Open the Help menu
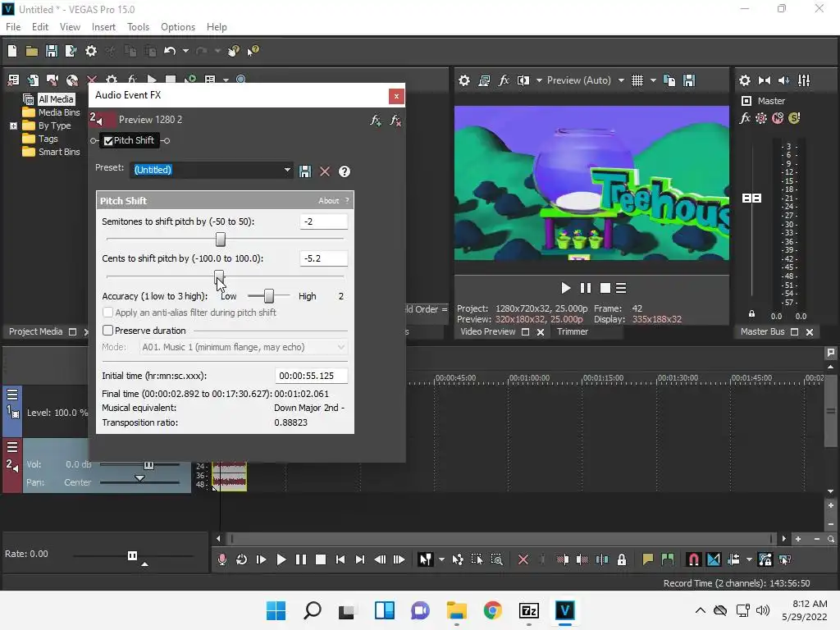Image resolution: width=840 pixels, height=630 pixels. (217, 27)
